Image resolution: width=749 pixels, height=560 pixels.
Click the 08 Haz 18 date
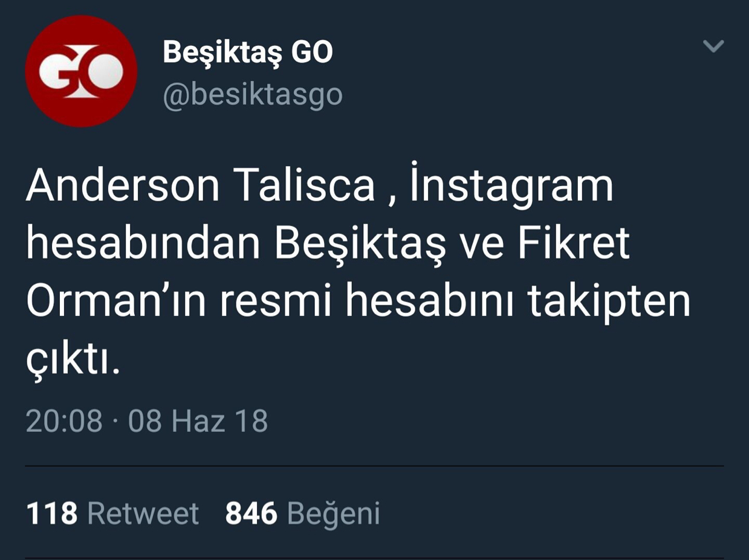198,421
